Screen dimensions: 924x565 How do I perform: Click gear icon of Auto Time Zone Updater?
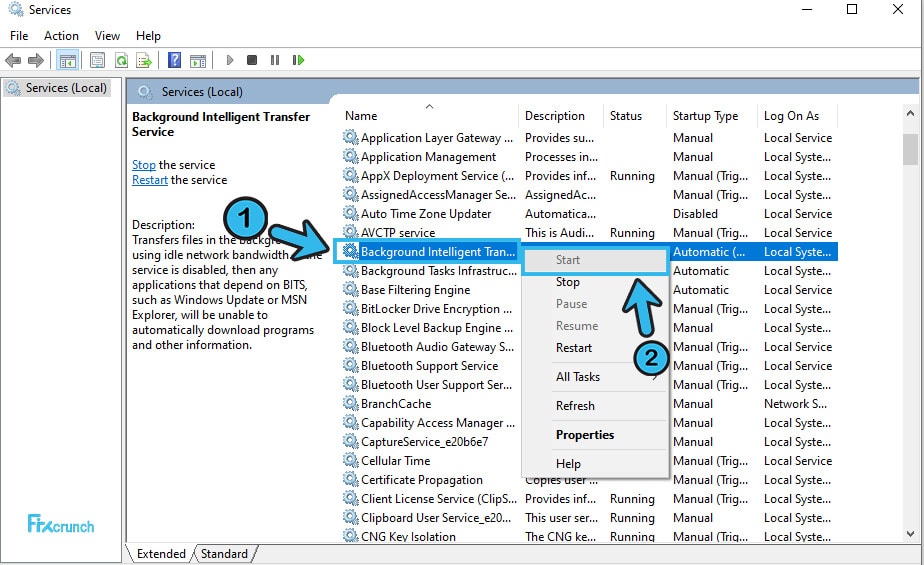351,213
